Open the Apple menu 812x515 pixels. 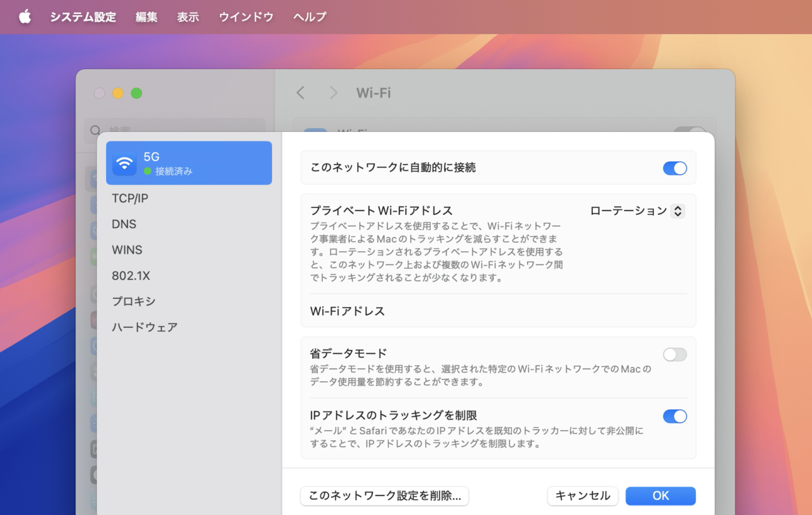pos(25,16)
